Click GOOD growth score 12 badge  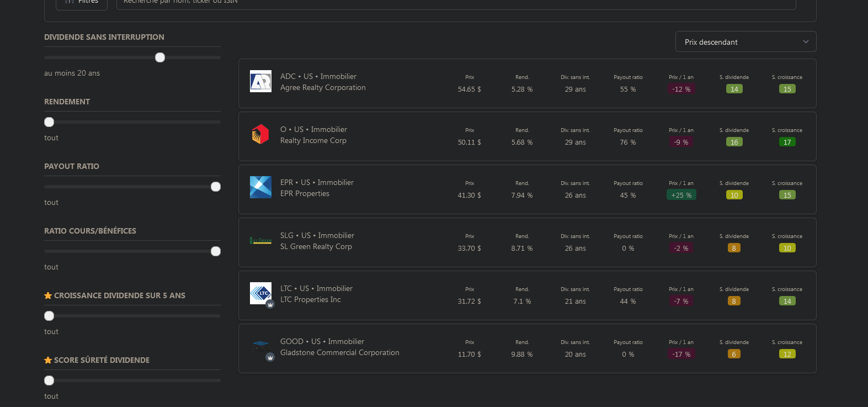[787, 354]
